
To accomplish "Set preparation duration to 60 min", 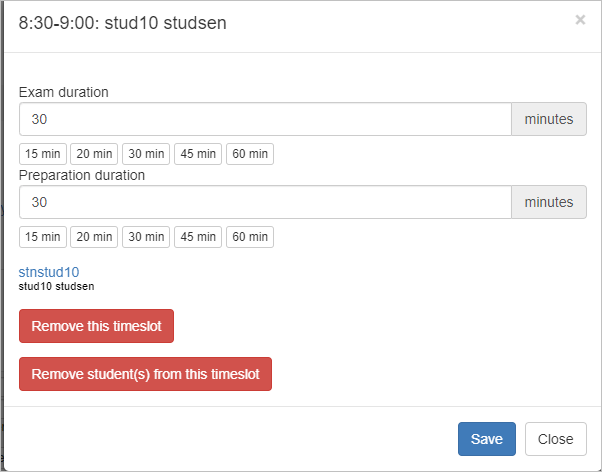I will (250, 237).
